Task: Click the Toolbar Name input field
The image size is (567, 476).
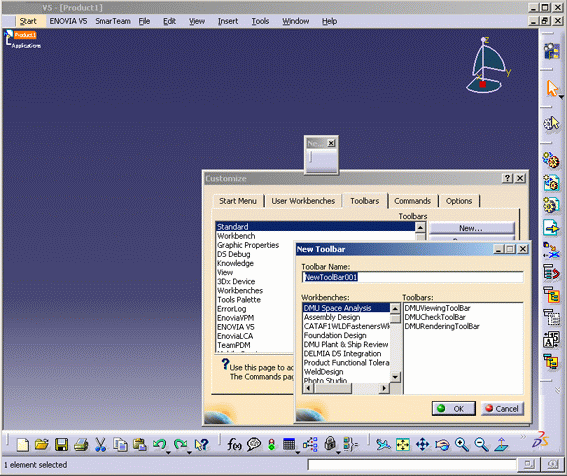Action: (x=412, y=277)
